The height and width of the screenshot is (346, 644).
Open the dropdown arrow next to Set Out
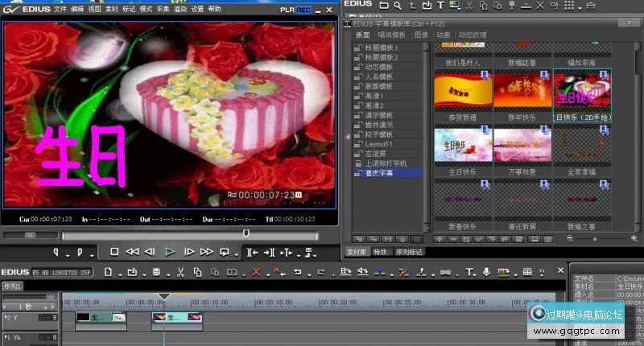91,256
